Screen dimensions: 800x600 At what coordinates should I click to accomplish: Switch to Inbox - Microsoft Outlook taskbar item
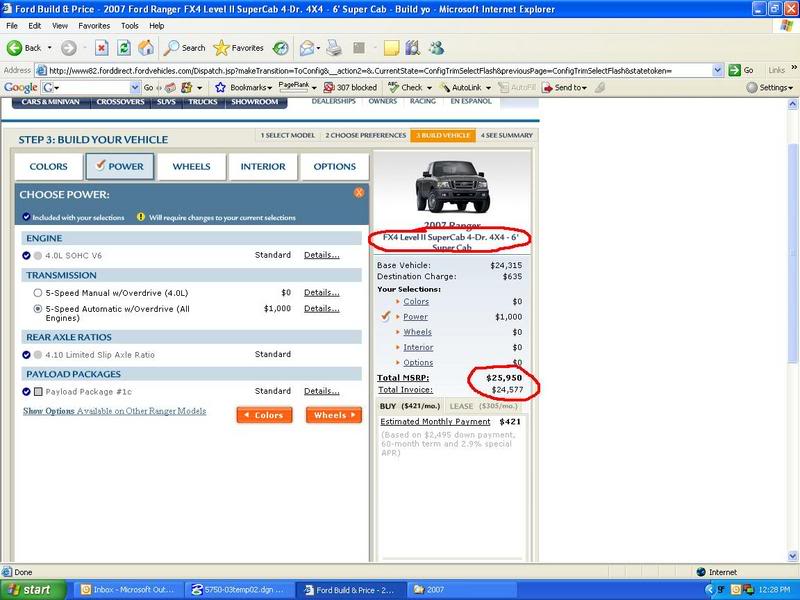click(129, 590)
